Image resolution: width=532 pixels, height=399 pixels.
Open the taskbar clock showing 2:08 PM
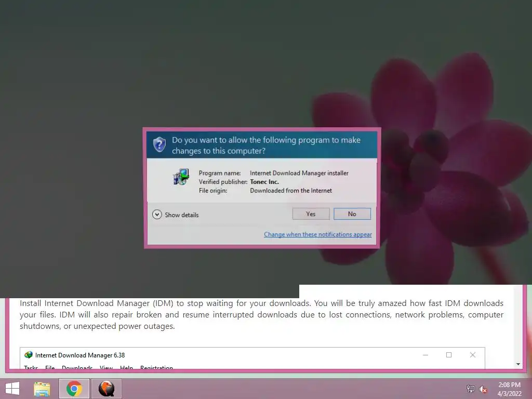point(509,389)
